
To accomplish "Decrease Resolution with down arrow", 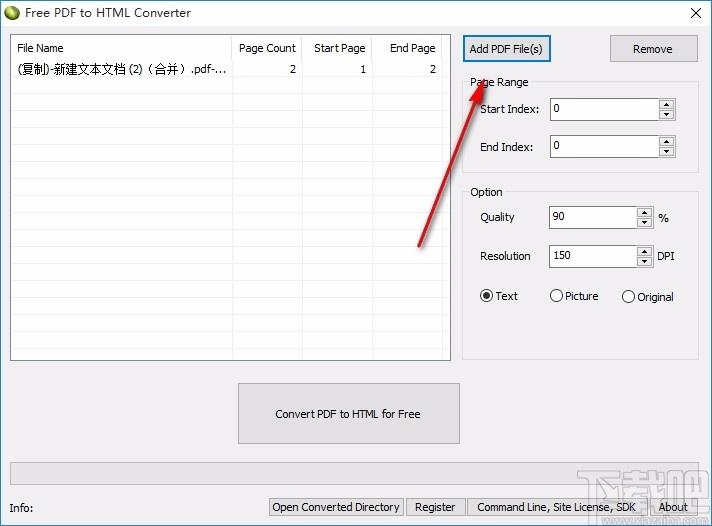I will pyautogui.click(x=644, y=262).
